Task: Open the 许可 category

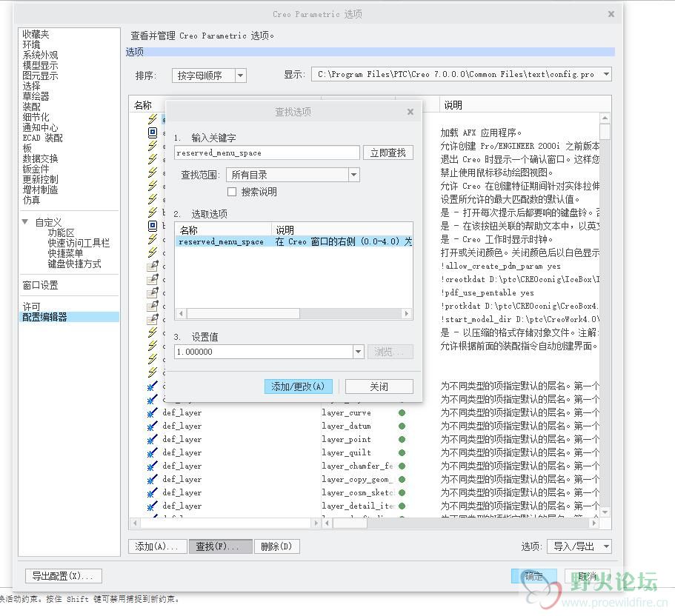Action: pos(31,307)
